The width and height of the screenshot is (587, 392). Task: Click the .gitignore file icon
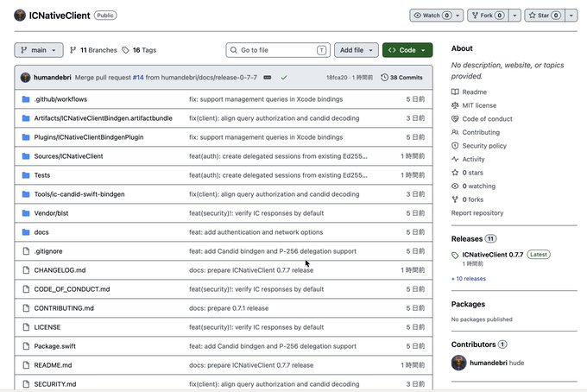click(26, 251)
